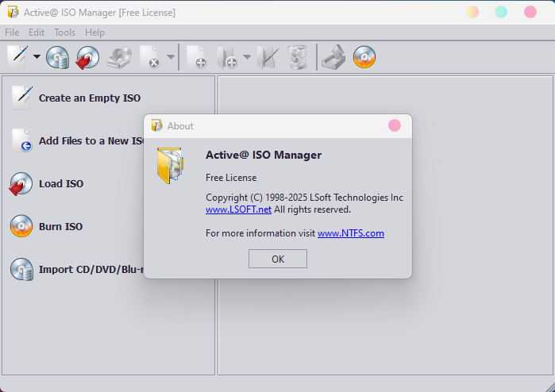555x392 pixels.
Task: Click the Burn ISO toolbar icon
Action: 364,57
